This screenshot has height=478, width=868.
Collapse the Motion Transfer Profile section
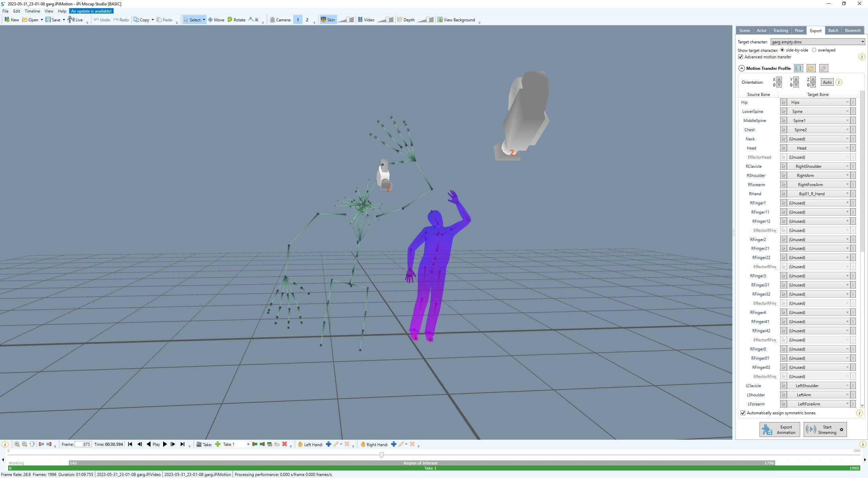742,68
